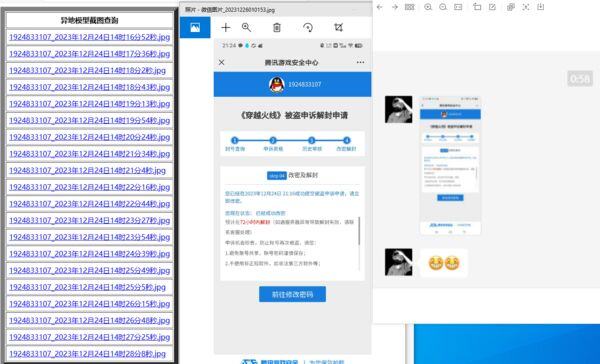Go to next image with right arrow
The width and height of the screenshot is (600, 364).
[x=395, y=7]
